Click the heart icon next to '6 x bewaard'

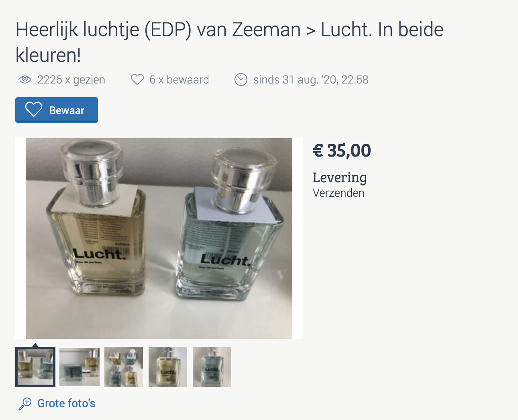[x=137, y=80]
